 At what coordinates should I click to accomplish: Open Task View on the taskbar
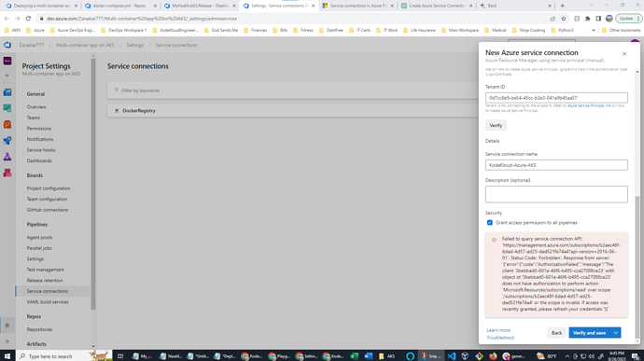[120, 356]
